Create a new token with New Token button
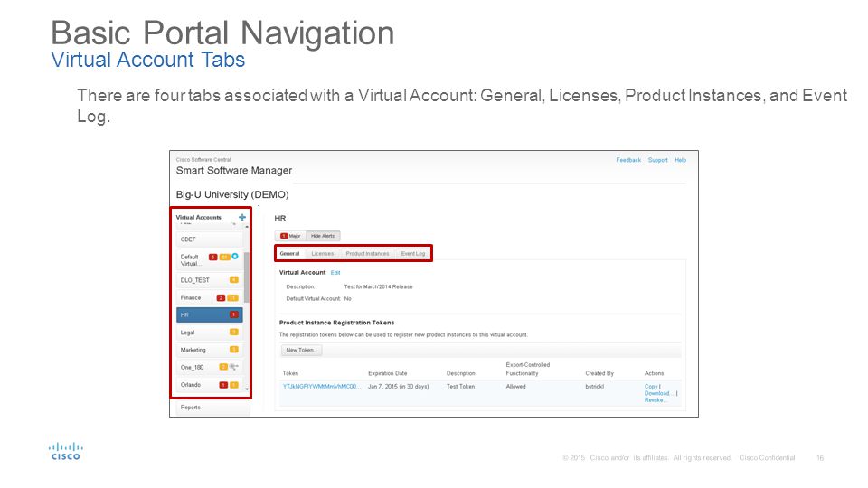This screenshot has width=868, height=488. coord(301,351)
